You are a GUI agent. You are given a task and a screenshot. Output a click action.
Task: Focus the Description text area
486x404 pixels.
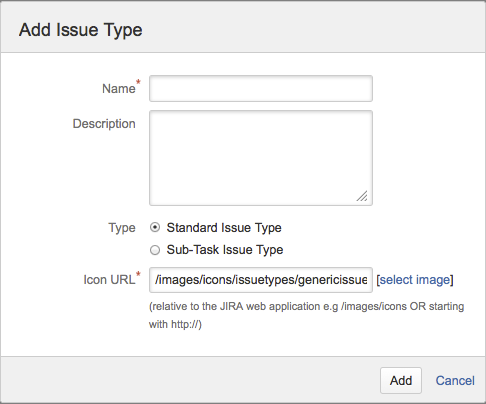tap(261, 158)
